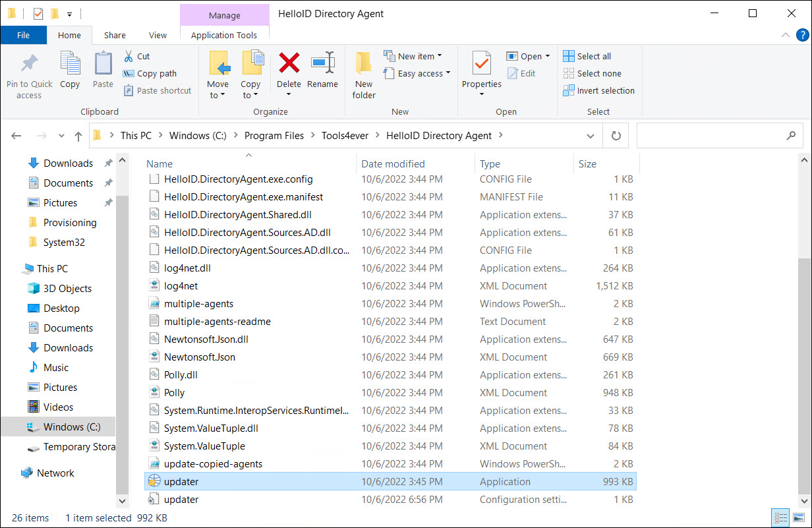Switch to the View ribbon tab
Image resolution: width=812 pixels, height=528 pixels.
[158, 35]
